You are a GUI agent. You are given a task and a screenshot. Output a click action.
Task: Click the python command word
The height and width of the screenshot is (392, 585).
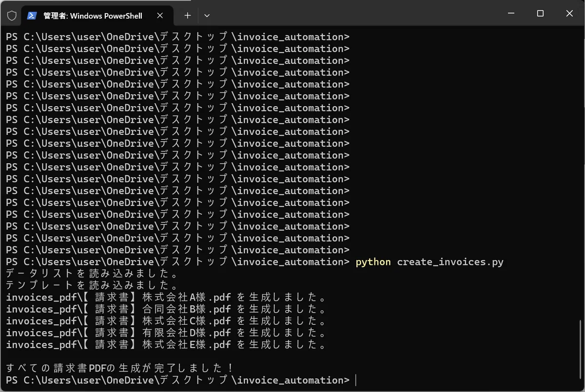[x=373, y=262]
